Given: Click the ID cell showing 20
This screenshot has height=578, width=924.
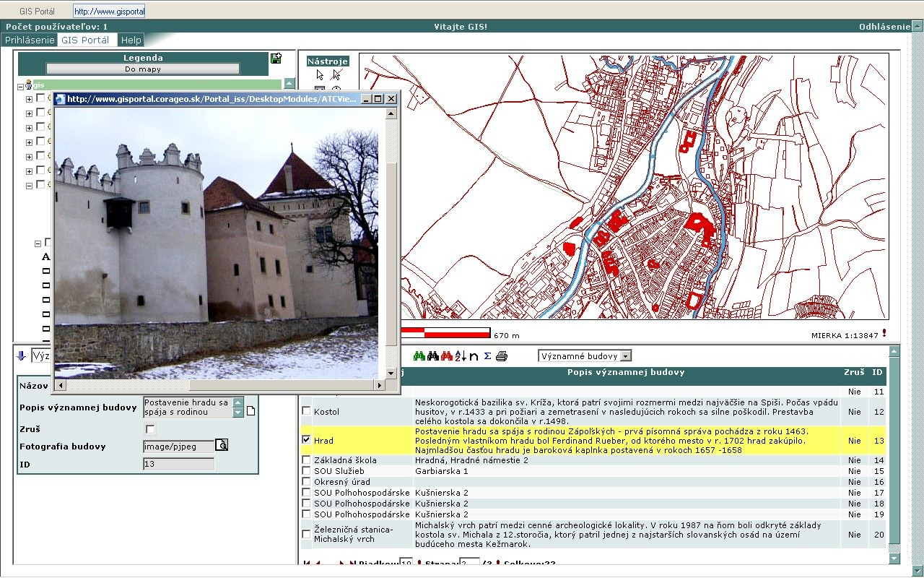Looking at the screenshot, I should pyautogui.click(x=879, y=535).
